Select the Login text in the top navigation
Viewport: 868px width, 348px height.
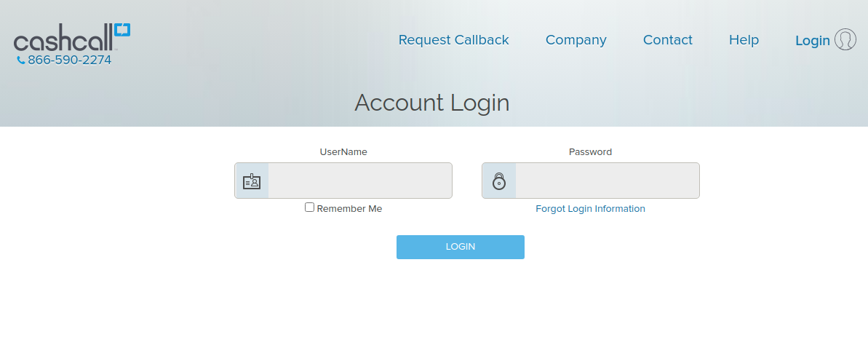(x=812, y=41)
